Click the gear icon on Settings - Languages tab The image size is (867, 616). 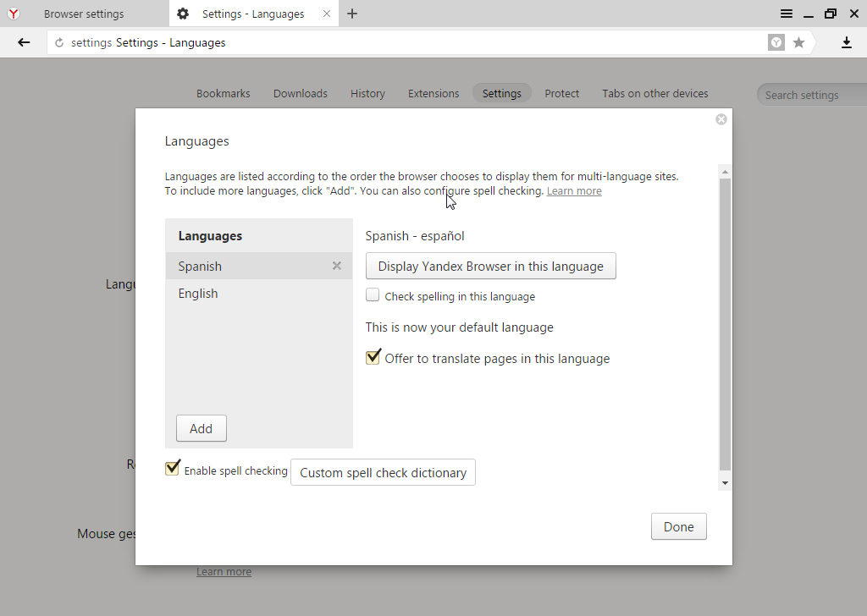[183, 14]
